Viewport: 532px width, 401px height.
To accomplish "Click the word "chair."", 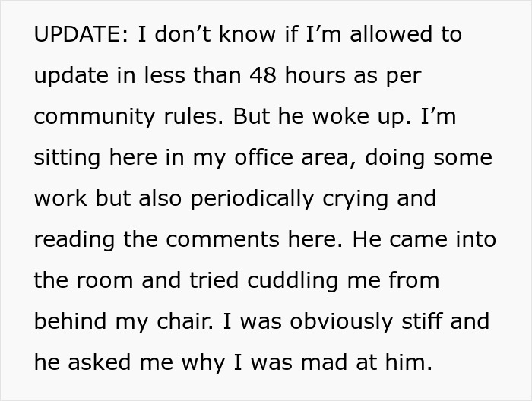I will pyautogui.click(x=185, y=321).
